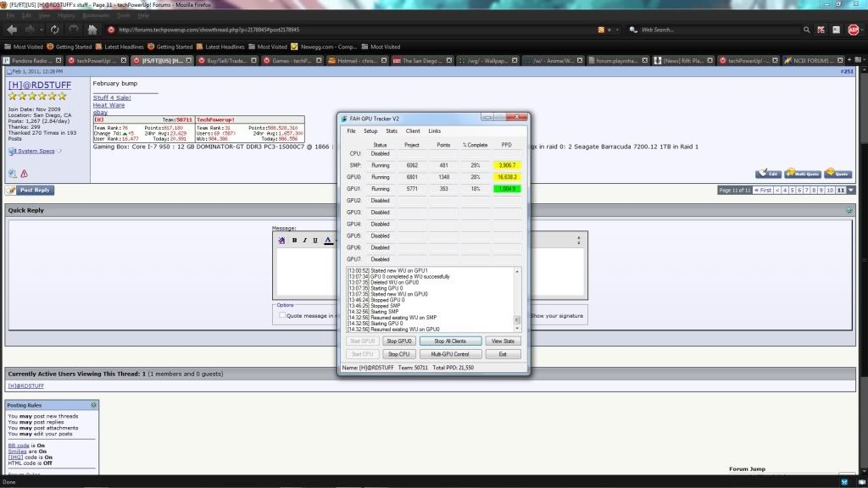Click the report post warning triangle icon
The height and width of the screenshot is (488, 868).
(24, 174)
